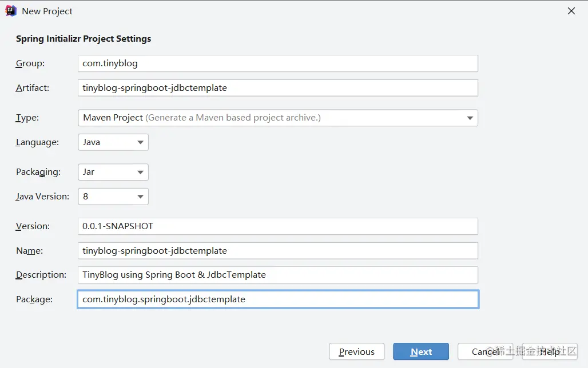Focus the Package input field
The height and width of the screenshot is (368, 588).
[277, 299]
